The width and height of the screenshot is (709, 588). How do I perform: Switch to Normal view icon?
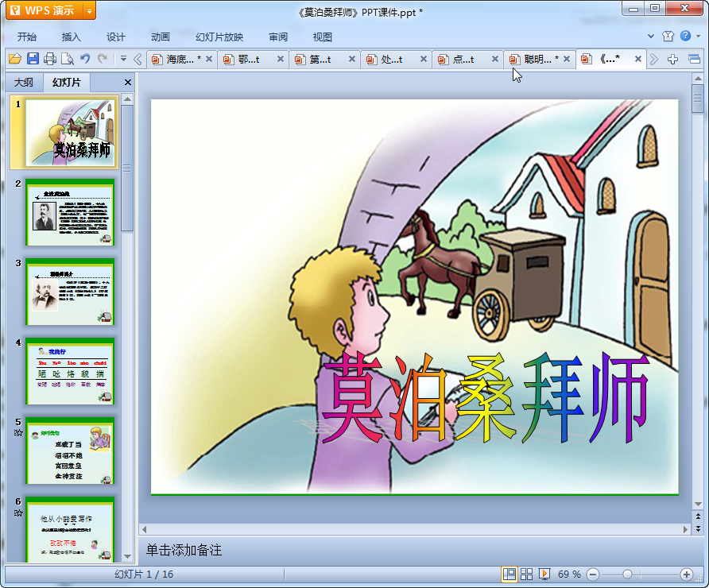tap(509, 574)
